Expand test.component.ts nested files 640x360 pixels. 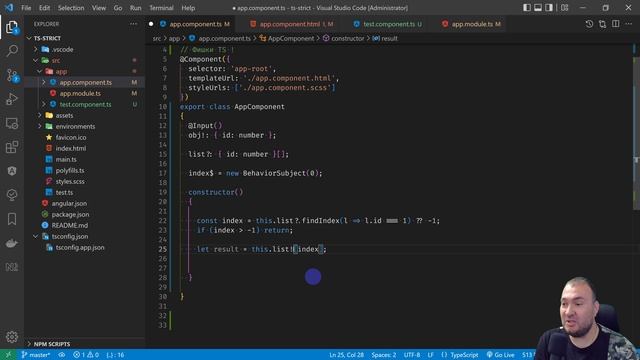(x=44, y=104)
